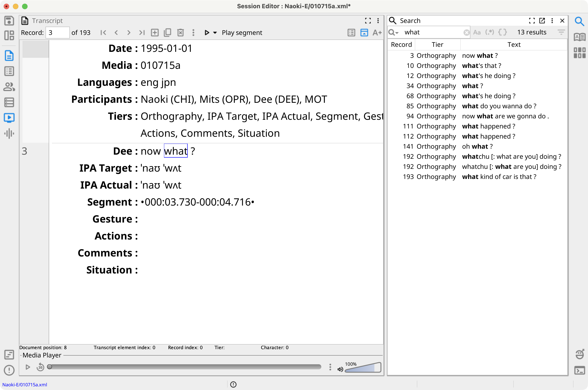
Task: Open the tier management icon in sidebar
Action: pyautogui.click(x=9, y=102)
